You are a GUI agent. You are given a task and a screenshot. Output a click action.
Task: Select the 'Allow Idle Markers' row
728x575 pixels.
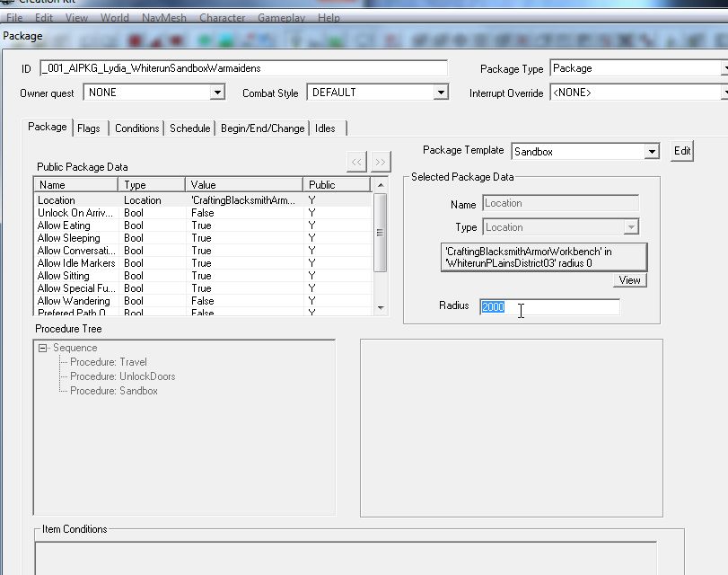coord(204,263)
